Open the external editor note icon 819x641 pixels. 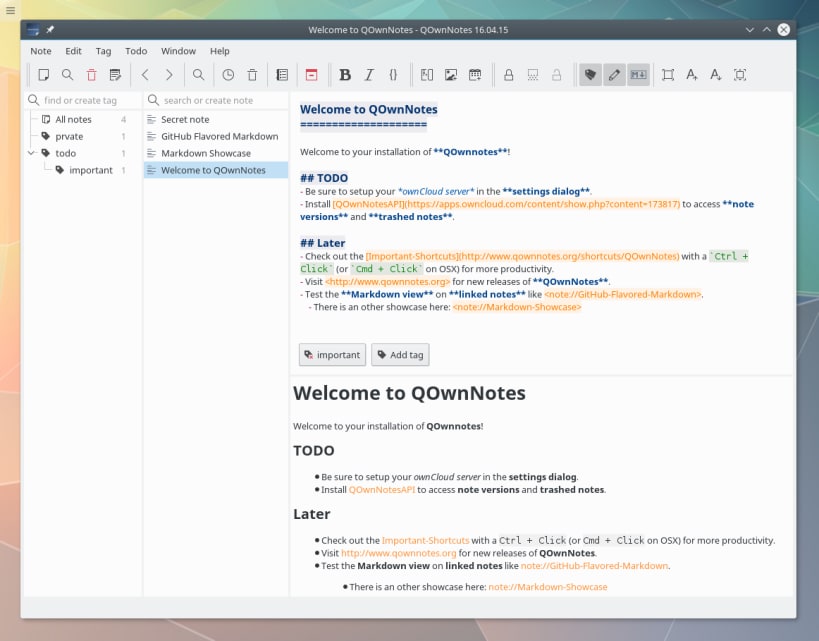tap(115, 75)
